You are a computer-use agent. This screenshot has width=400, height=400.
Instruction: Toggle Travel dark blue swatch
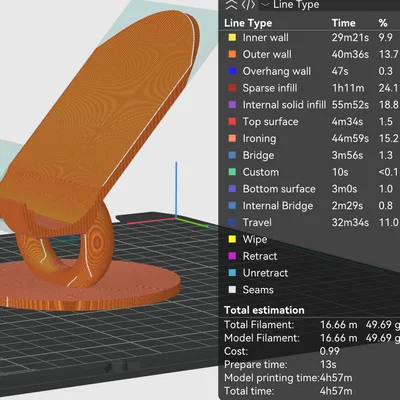tap(232, 222)
